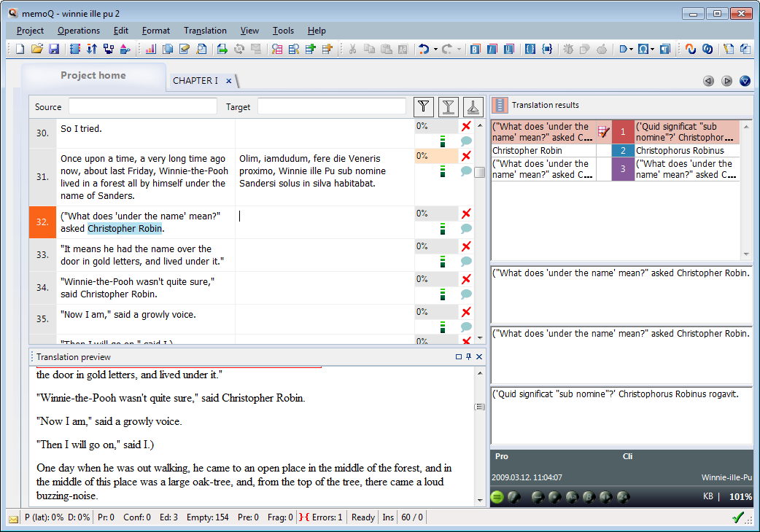The height and width of the screenshot is (532, 760).
Task: Click the bar chart statistics icon
Action: pyautogui.click(x=151, y=49)
